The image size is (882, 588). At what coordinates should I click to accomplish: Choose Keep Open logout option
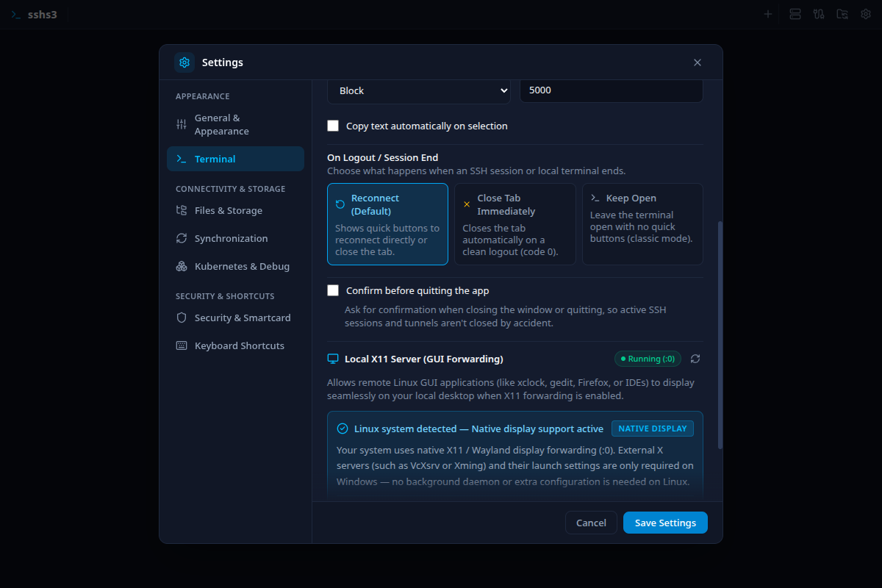tap(642, 224)
